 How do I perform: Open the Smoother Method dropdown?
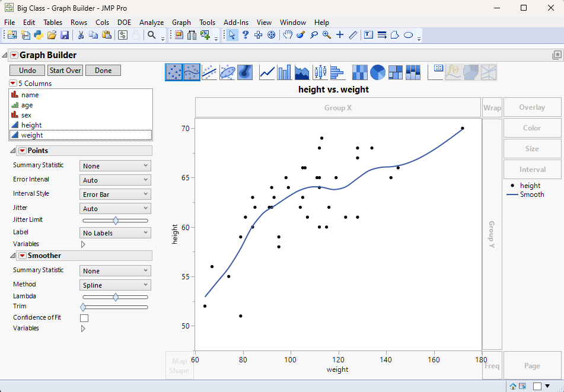(x=115, y=285)
